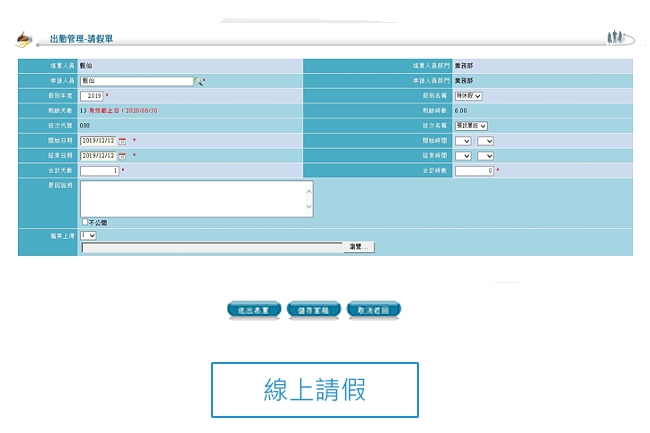Open the start time hour dropdown
This screenshot has width=650, height=433.
(x=463, y=141)
